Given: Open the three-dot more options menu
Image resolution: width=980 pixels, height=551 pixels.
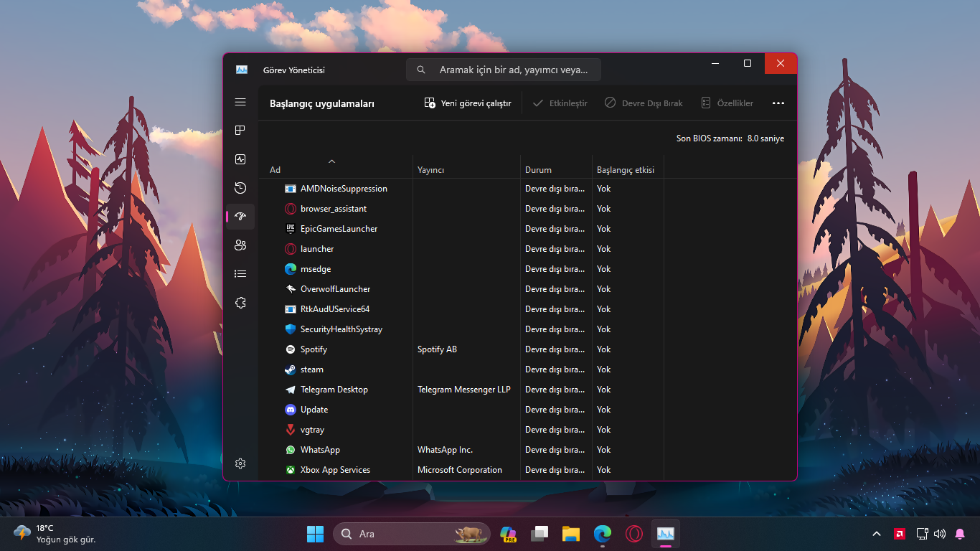Looking at the screenshot, I should click(x=778, y=103).
